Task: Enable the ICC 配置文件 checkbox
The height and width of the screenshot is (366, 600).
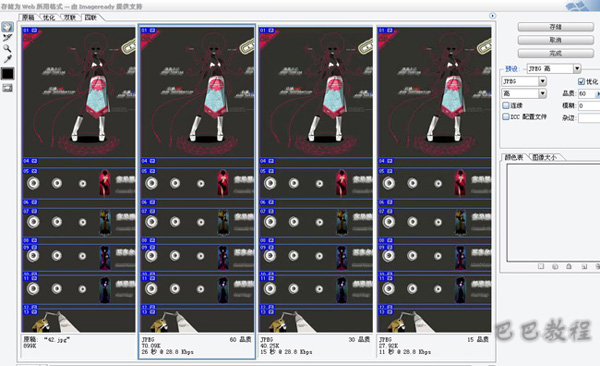Action: [505, 117]
